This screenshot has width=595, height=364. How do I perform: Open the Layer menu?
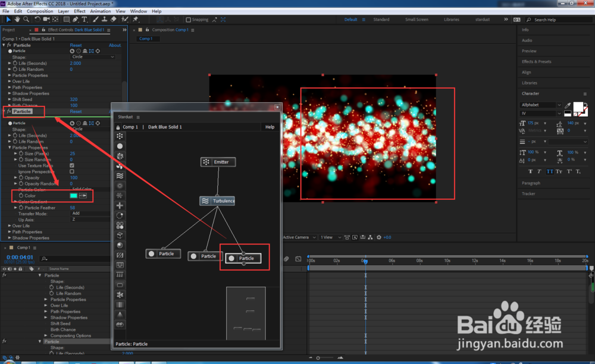[64, 11]
